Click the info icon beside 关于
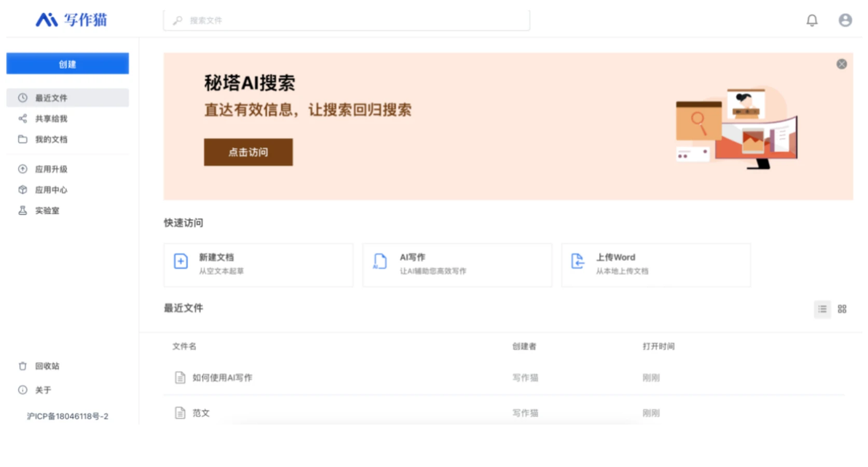Screen dimensions: 868x467 [x=23, y=390]
